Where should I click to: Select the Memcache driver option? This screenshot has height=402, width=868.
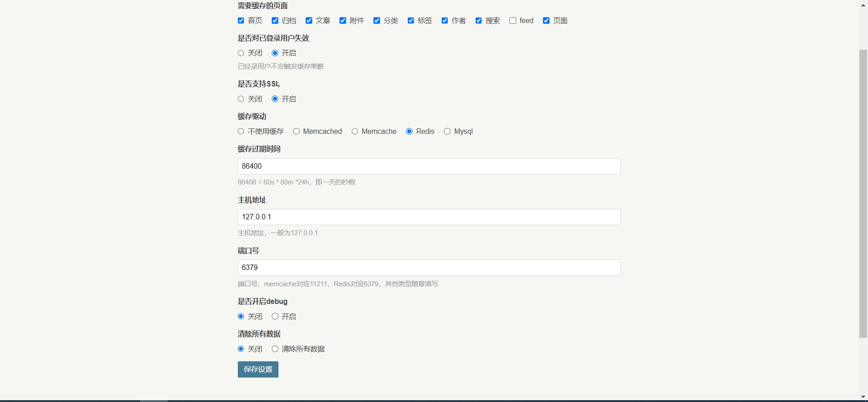[x=355, y=132]
